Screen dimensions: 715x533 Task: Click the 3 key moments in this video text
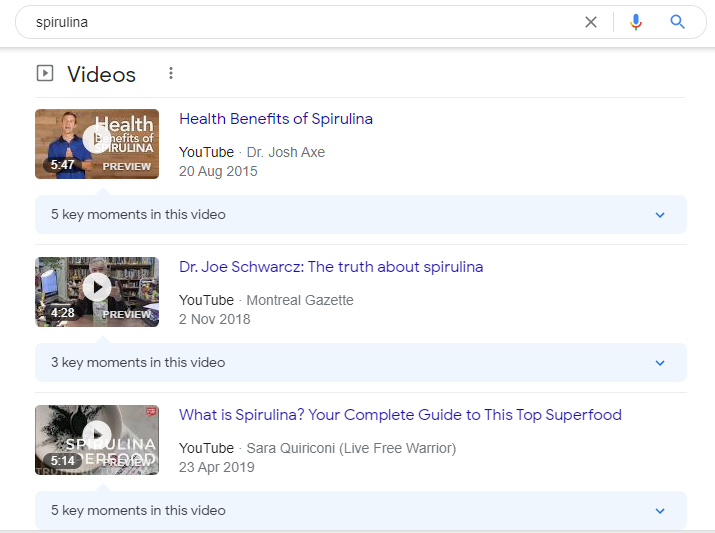point(138,362)
